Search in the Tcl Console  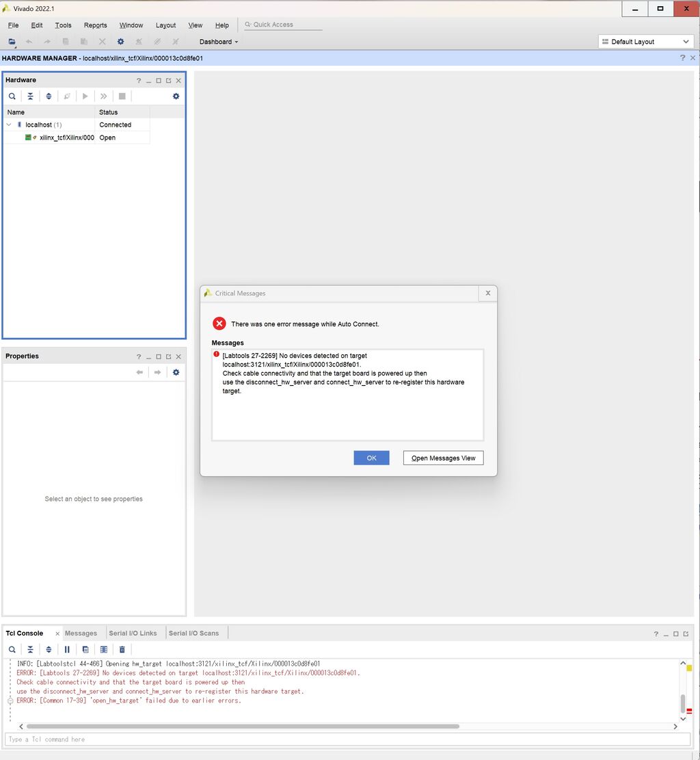(12, 649)
